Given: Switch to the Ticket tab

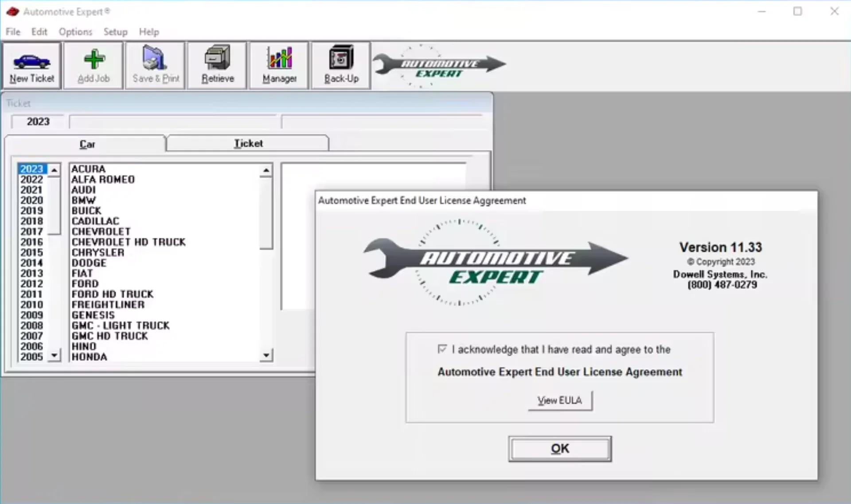Looking at the screenshot, I should [x=247, y=143].
